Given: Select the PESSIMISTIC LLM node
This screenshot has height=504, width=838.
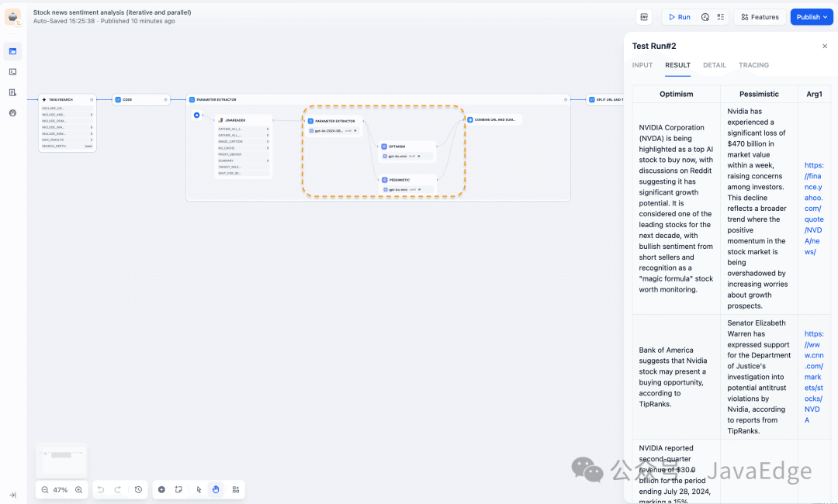Looking at the screenshot, I should [407, 185].
